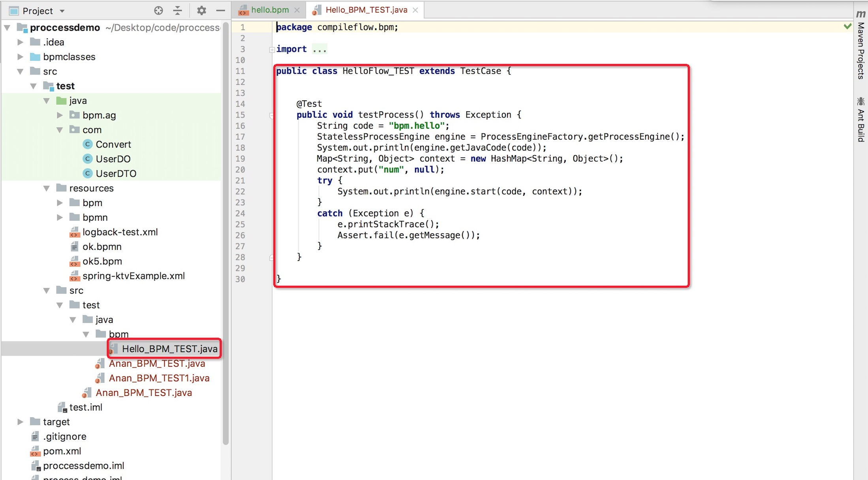Close the Hello_BPM_TEST.java tab
Image resolution: width=868 pixels, height=480 pixels.
(x=415, y=10)
